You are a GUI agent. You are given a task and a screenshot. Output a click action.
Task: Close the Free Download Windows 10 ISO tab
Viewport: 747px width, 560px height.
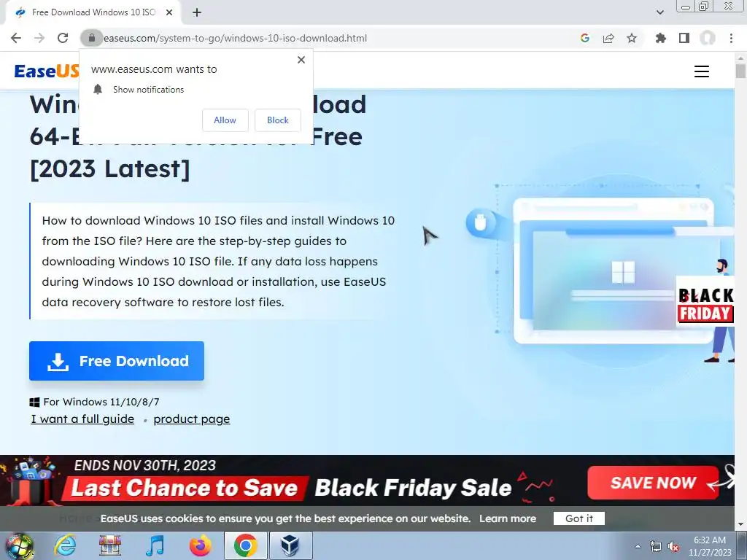(x=169, y=12)
